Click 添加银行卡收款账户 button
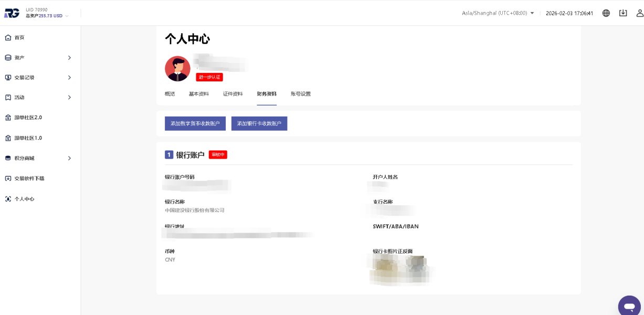644x315 pixels. (259, 123)
